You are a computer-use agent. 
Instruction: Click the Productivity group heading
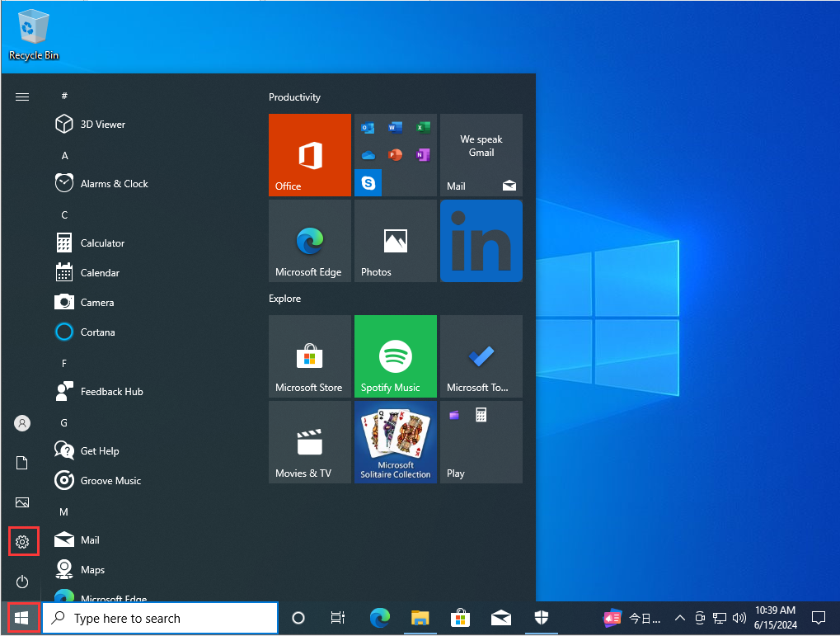pos(294,97)
